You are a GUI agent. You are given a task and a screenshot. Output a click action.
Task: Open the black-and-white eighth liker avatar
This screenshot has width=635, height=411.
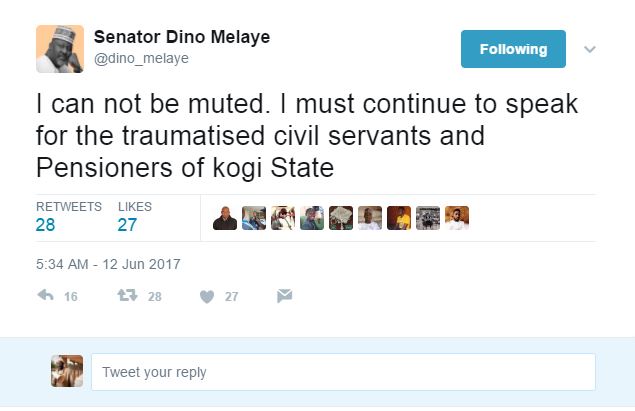pyautogui.click(x=428, y=218)
